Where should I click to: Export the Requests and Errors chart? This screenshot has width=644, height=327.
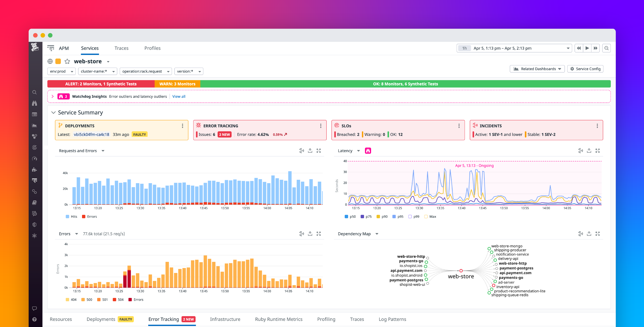click(x=310, y=150)
